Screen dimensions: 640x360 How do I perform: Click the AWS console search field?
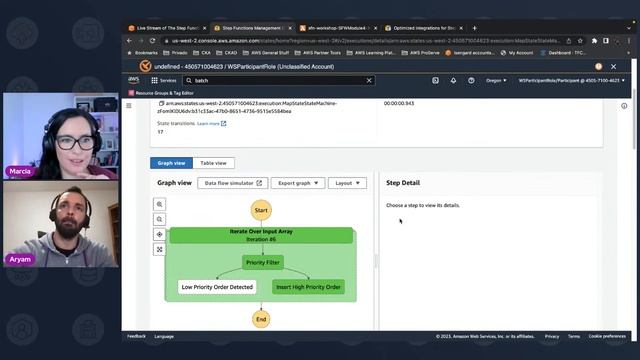coord(279,80)
